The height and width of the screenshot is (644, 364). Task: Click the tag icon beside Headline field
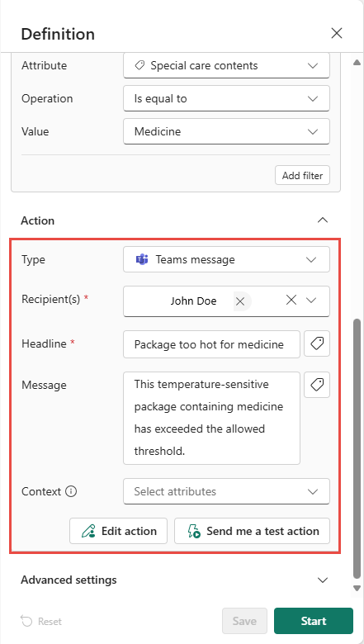(x=317, y=343)
